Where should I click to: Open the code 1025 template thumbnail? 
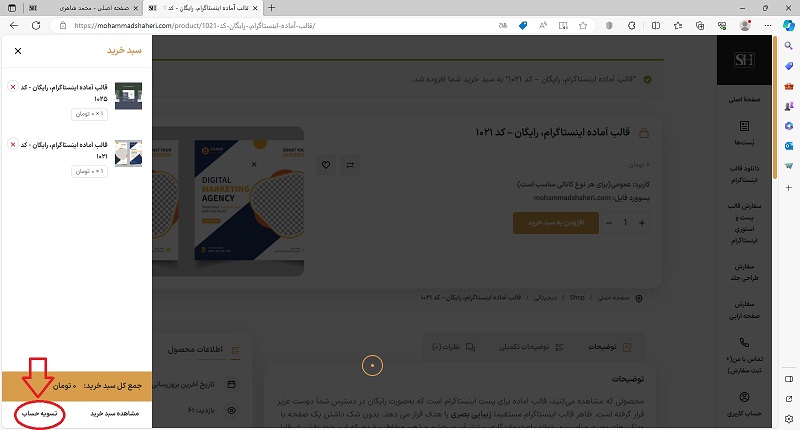click(x=129, y=96)
